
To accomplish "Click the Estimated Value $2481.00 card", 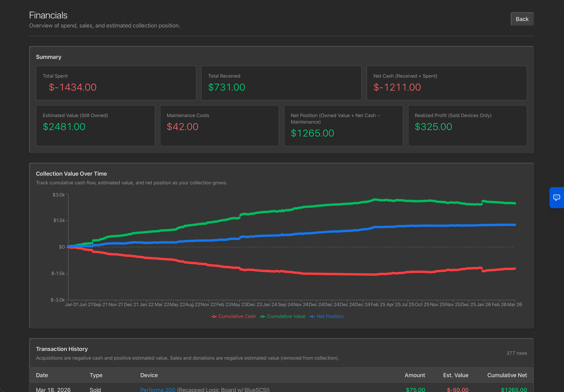I will point(95,126).
